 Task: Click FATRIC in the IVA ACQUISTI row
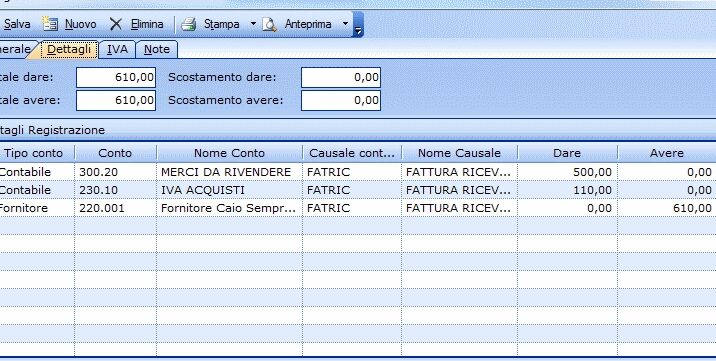point(352,190)
